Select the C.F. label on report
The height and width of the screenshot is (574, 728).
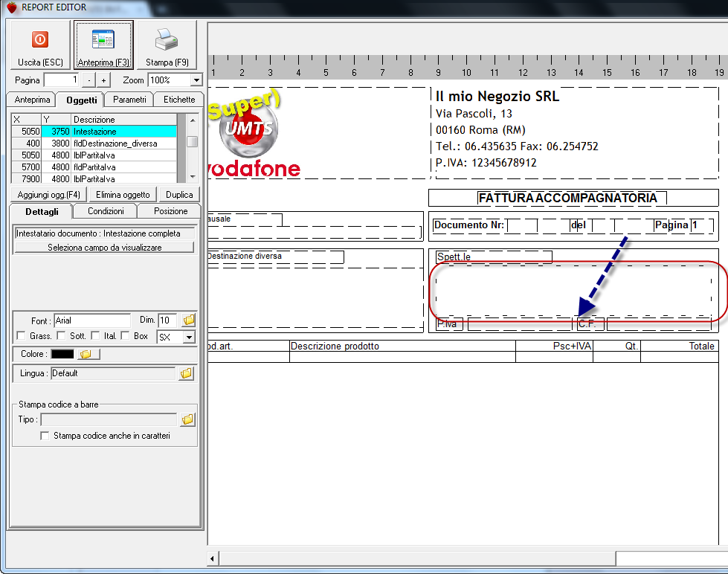point(590,323)
